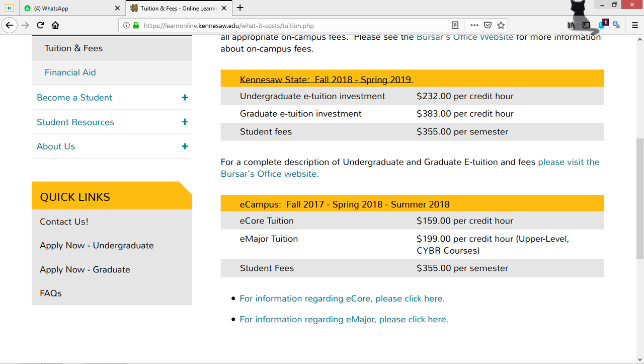This screenshot has height=364, width=644.
Task: Open 'For information regarding eMajor' link
Action: click(x=344, y=319)
